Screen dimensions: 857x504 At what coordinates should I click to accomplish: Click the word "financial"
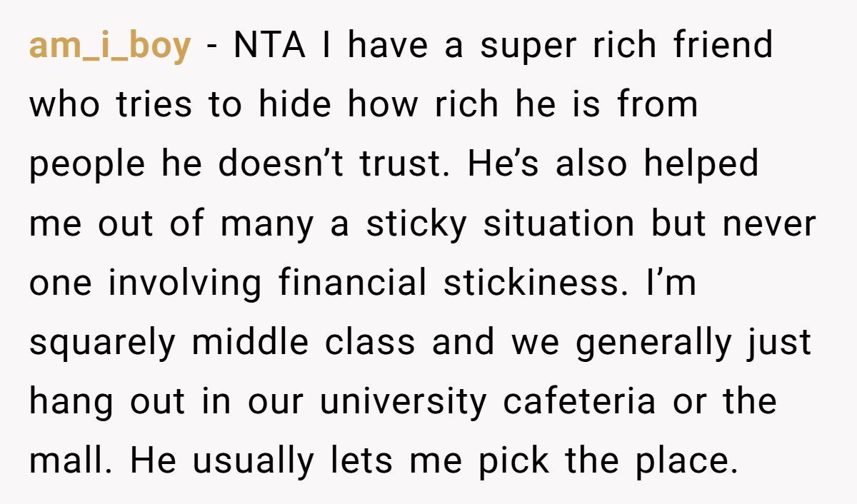click(353, 282)
